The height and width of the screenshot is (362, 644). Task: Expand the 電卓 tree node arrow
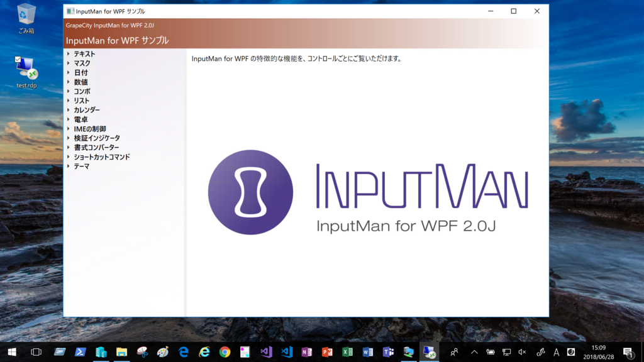69,119
